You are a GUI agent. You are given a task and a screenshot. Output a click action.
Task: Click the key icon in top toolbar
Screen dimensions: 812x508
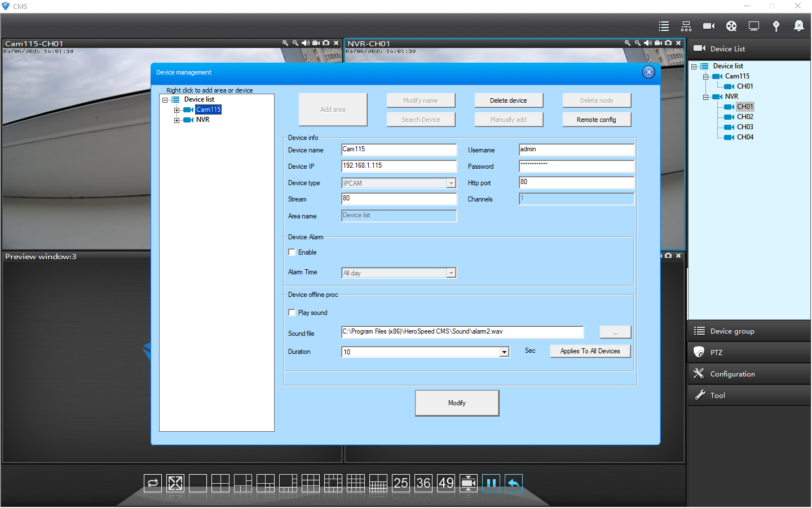click(776, 26)
